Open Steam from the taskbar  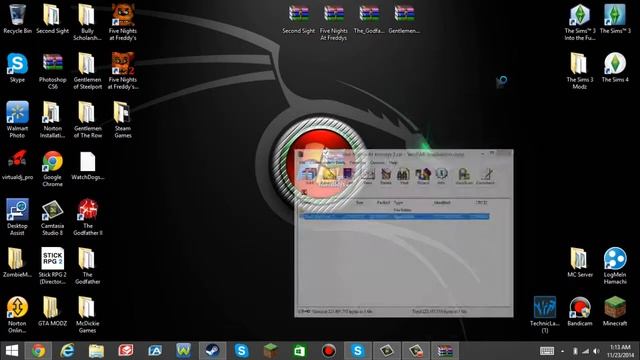212,351
